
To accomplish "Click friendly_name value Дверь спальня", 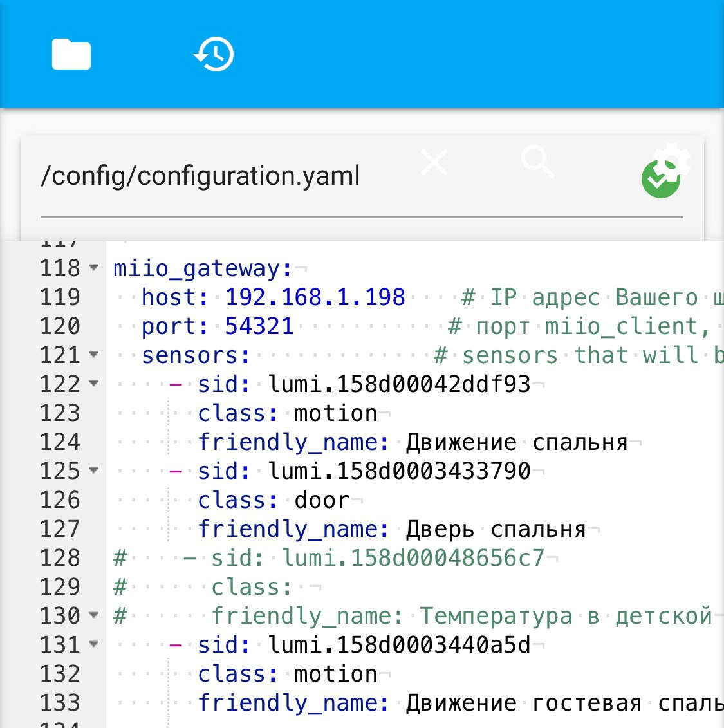I will (496, 529).
